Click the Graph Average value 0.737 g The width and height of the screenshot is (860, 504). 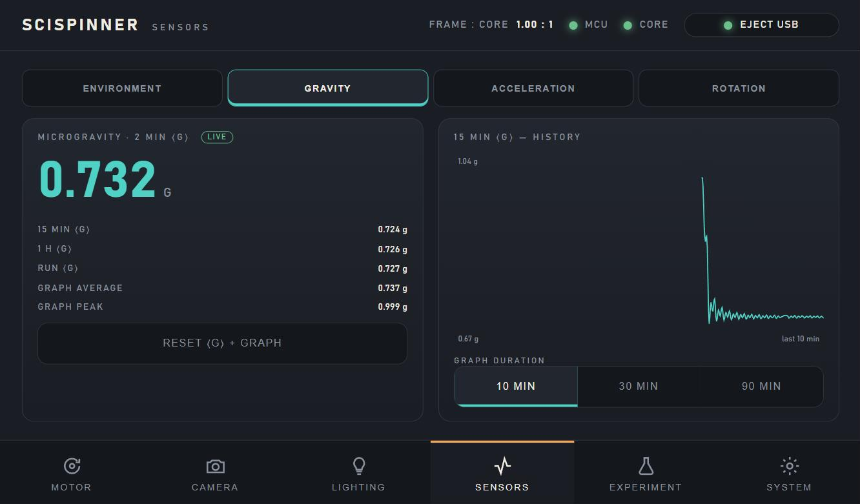[393, 288]
